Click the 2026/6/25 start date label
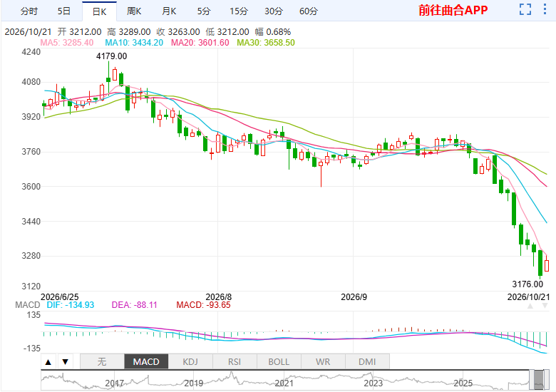Viewport: 556px width, 392px height. click(x=60, y=297)
